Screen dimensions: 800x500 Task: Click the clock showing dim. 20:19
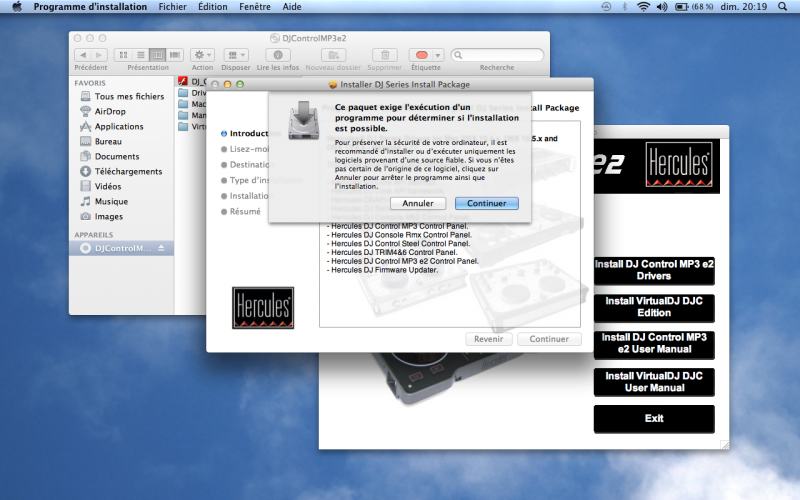[743, 7]
